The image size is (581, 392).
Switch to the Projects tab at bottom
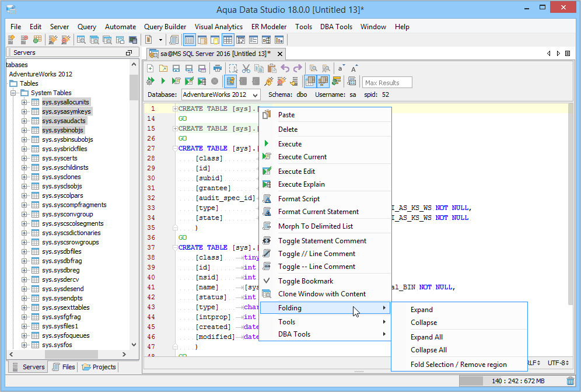(x=100, y=367)
